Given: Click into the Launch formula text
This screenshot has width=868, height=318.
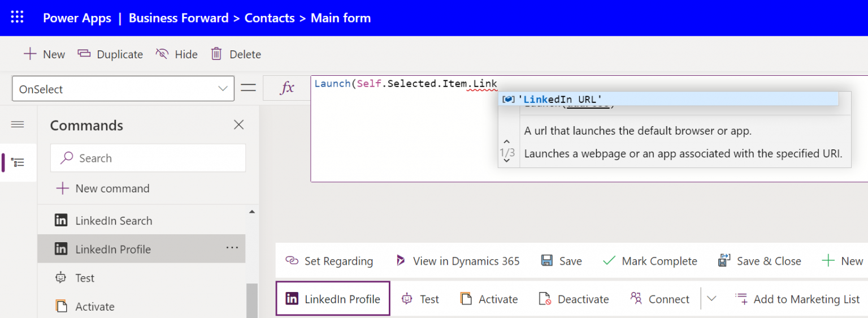Looking at the screenshot, I should point(405,84).
